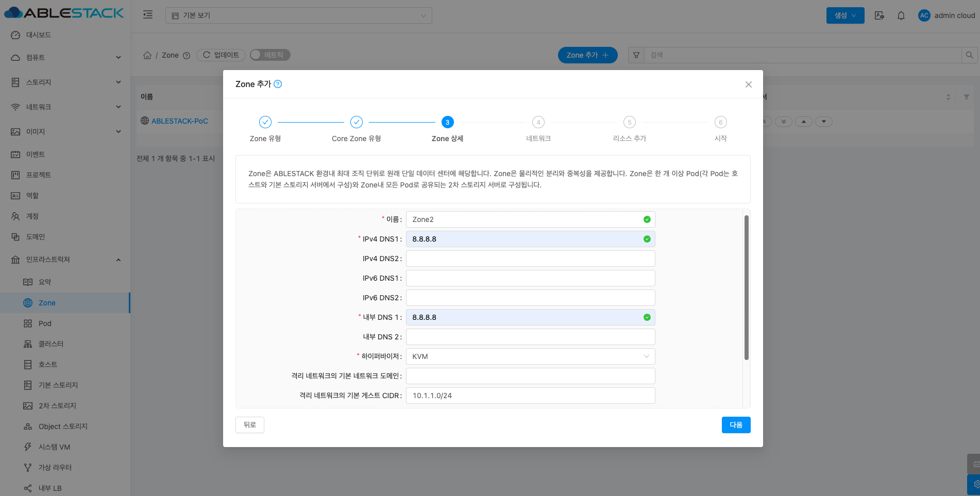Click the sidebar collapse menu icon
The height and width of the screenshot is (496, 980).
148,15
